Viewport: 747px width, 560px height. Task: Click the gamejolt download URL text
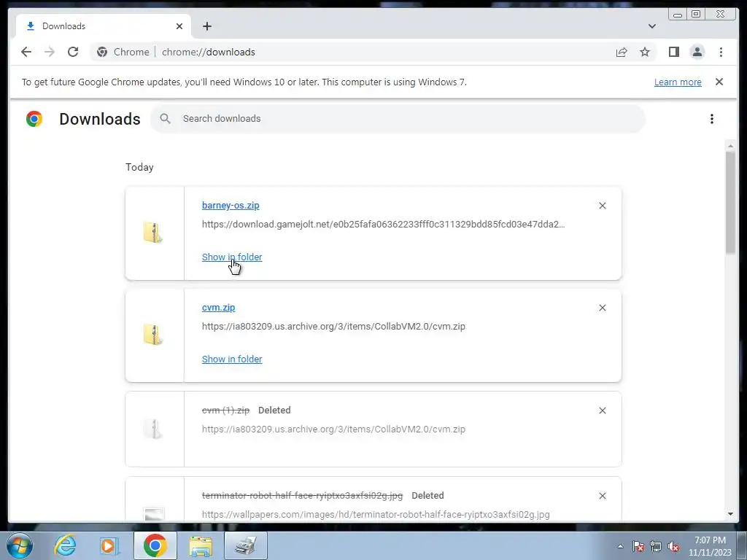[x=384, y=225]
